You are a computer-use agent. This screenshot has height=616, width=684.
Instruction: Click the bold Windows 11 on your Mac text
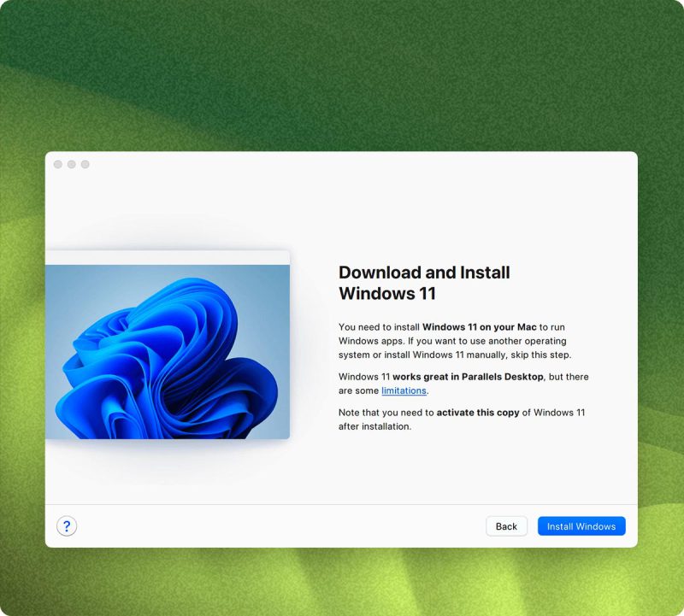[x=479, y=326]
